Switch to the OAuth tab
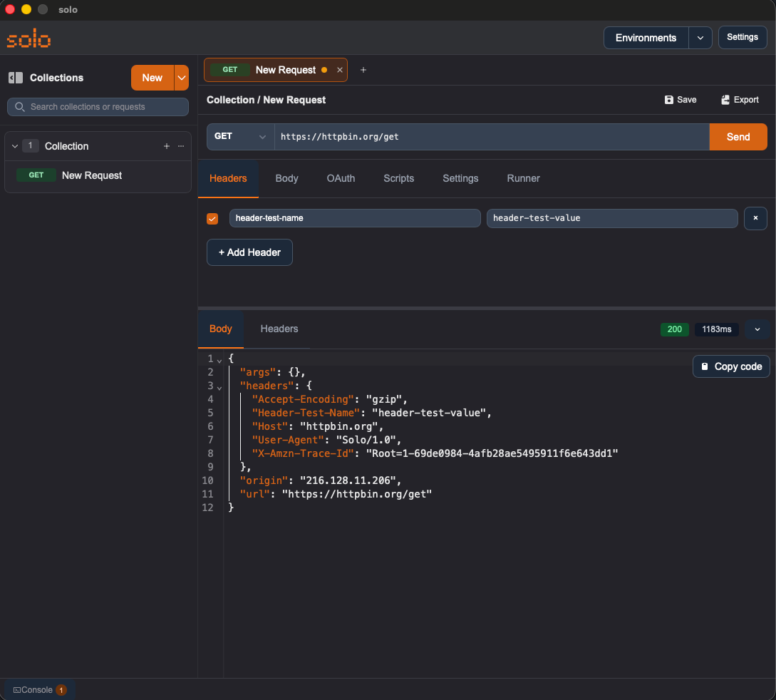The height and width of the screenshot is (700, 776). pos(341,178)
